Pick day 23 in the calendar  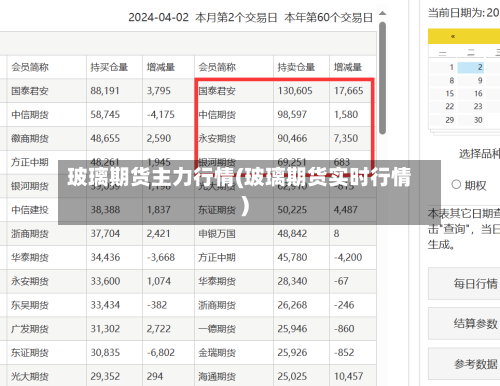[471, 106]
